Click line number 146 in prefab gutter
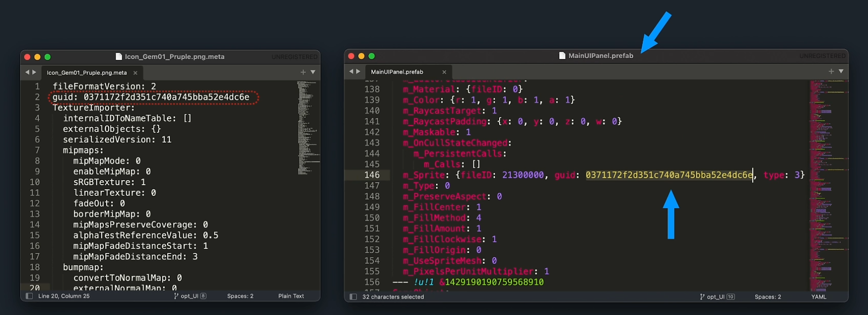This screenshot has height=315, width=868. pos(372,175)
